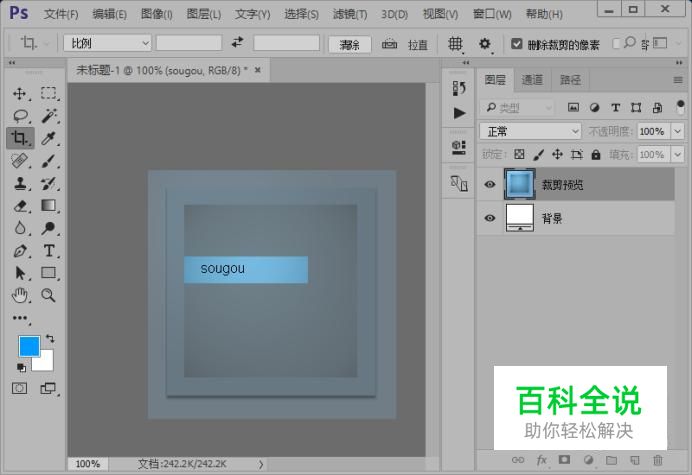Switch to the 路径 tab

click(x=570, y=80)
